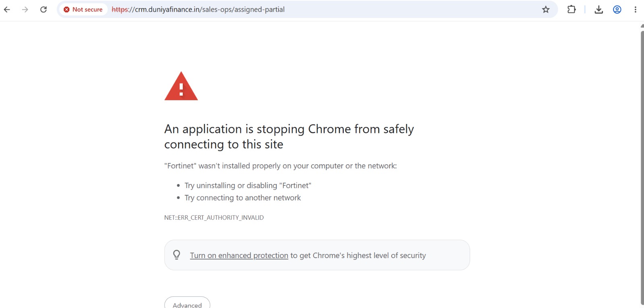Click the lightbulb icon in the tip box

(x=177, y=255)
